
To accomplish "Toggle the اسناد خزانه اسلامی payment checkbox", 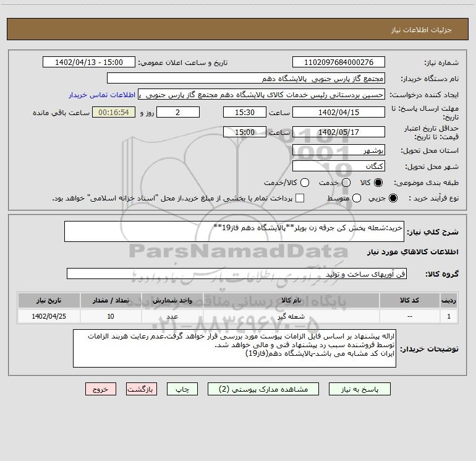I will pos(300,198).
